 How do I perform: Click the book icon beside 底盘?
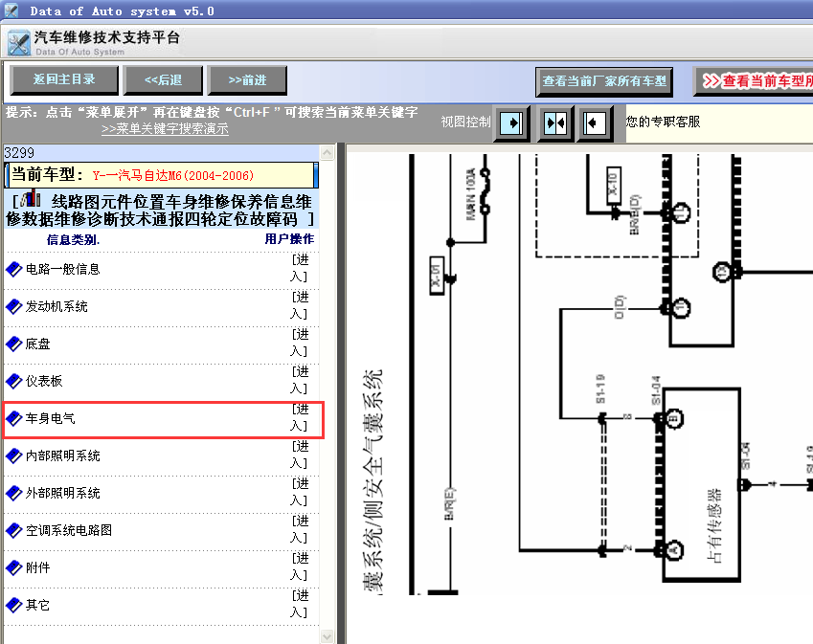coord(14,344)
